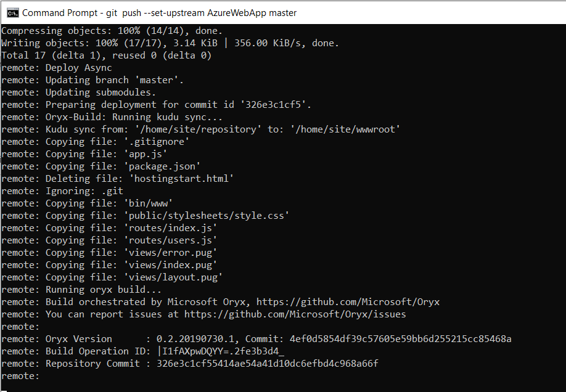The width and height of the screenshot is (566, 392).
Task: Select the 'package.json' file name text
Action: coord(162,166)
